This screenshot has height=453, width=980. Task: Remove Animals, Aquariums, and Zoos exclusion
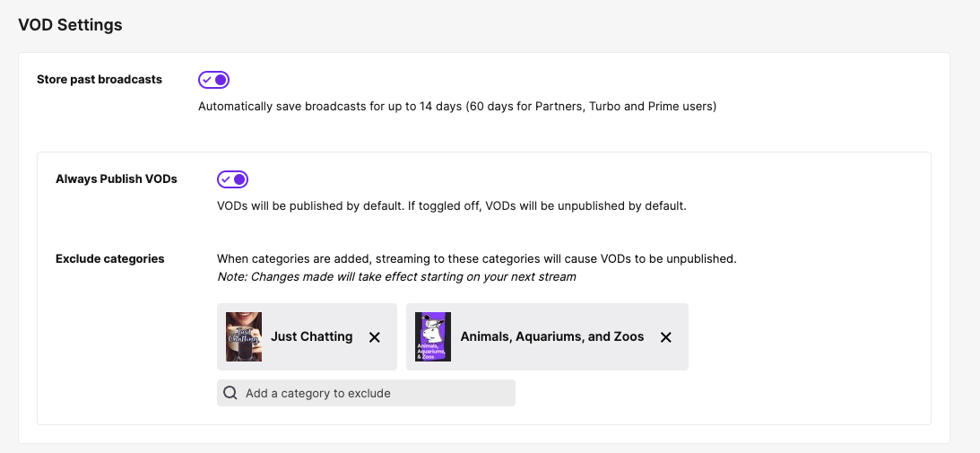[666, 337]
